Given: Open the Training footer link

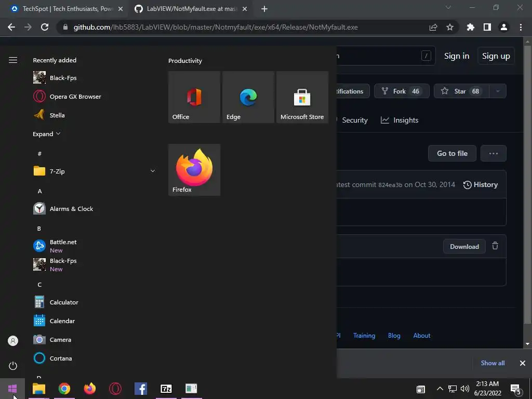Looking at the screenshot, I should pyautogui.click(x=364, y=336).
